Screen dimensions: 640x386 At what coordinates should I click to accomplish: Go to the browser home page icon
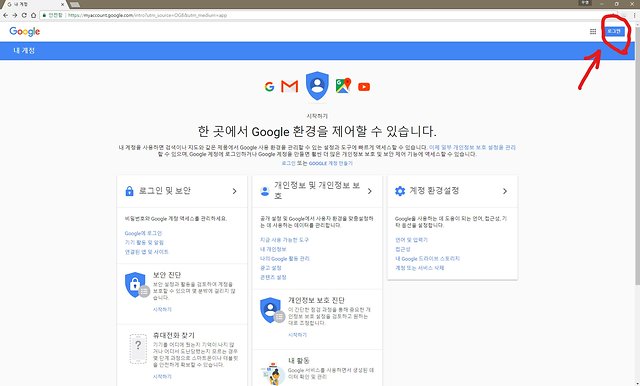(x=33, y=15)
